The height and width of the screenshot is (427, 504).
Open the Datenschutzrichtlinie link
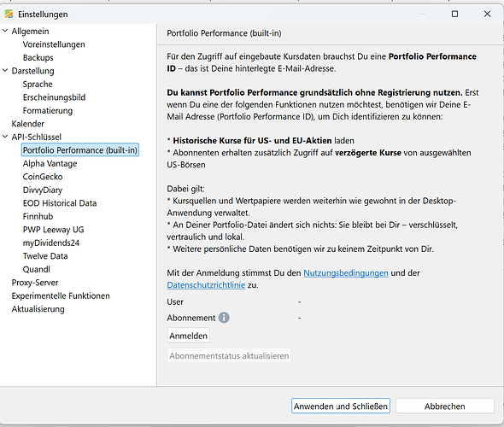[206, 285]
